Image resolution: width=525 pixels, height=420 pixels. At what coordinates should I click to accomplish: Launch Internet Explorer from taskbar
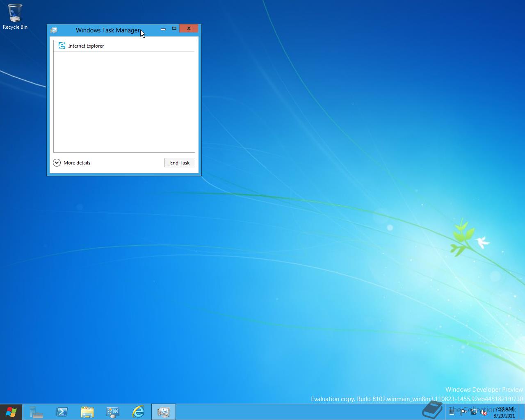138,412
